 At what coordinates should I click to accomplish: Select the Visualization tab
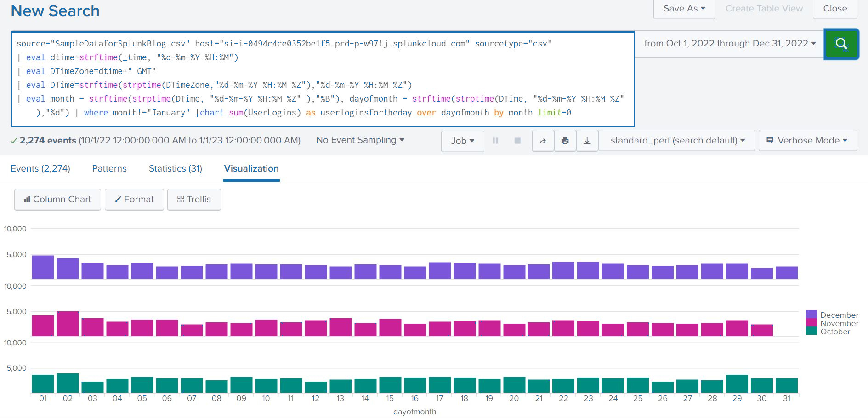pyautogui.click(x=251, y=169)
